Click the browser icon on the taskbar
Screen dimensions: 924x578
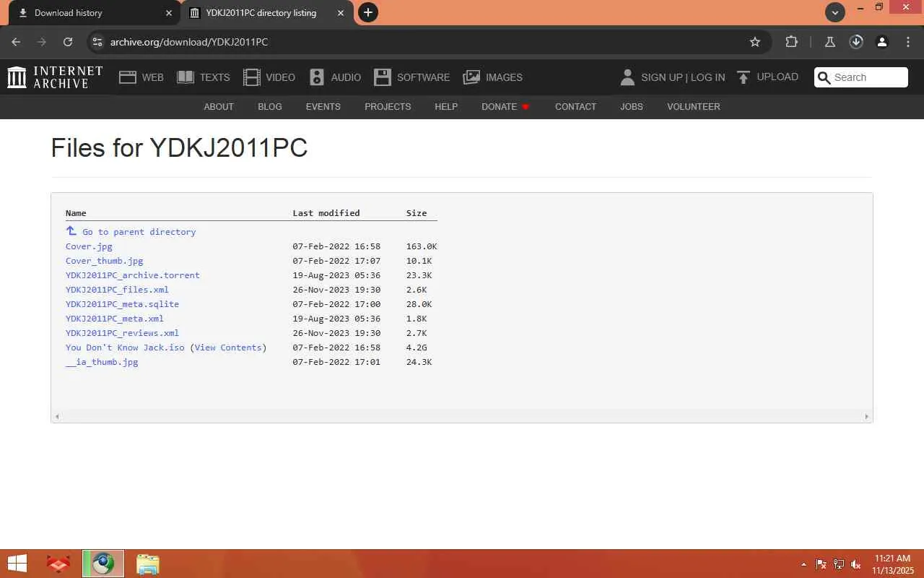click(103, 564)
